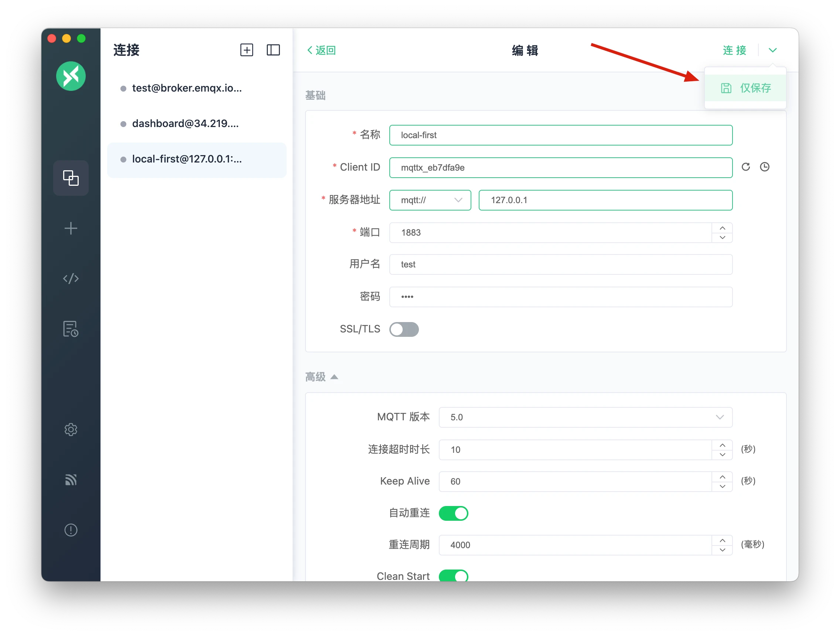Click the settings gear icon
Image resolution: width=840 pixels, height=636 pixels.
71,429
